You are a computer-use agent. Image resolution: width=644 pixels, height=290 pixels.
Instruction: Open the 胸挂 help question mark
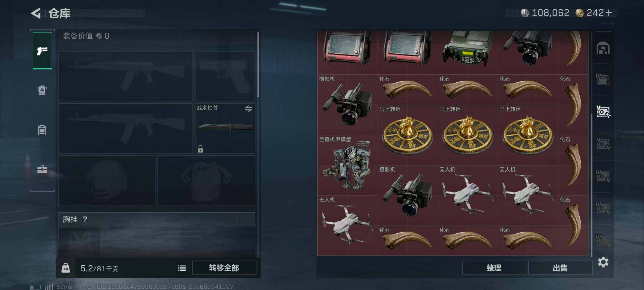85,219
